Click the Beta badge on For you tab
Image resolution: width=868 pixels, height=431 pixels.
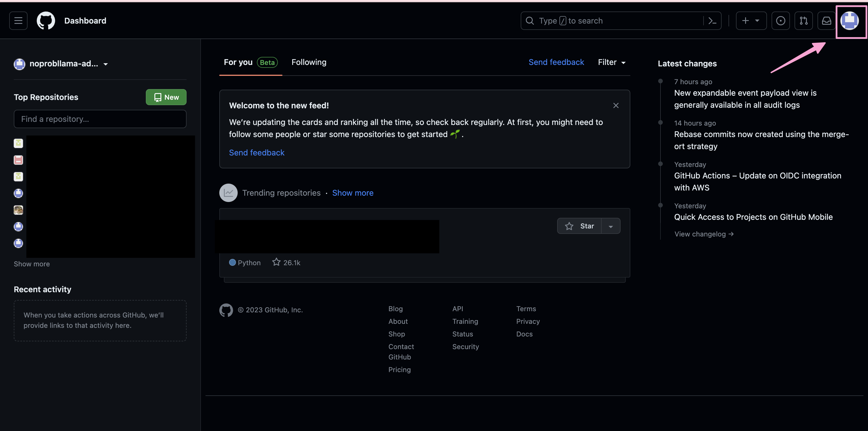point(267,62)
